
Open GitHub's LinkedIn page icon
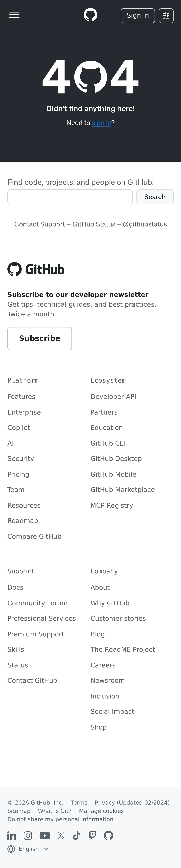pyautogui.click(x=12, y=835)
